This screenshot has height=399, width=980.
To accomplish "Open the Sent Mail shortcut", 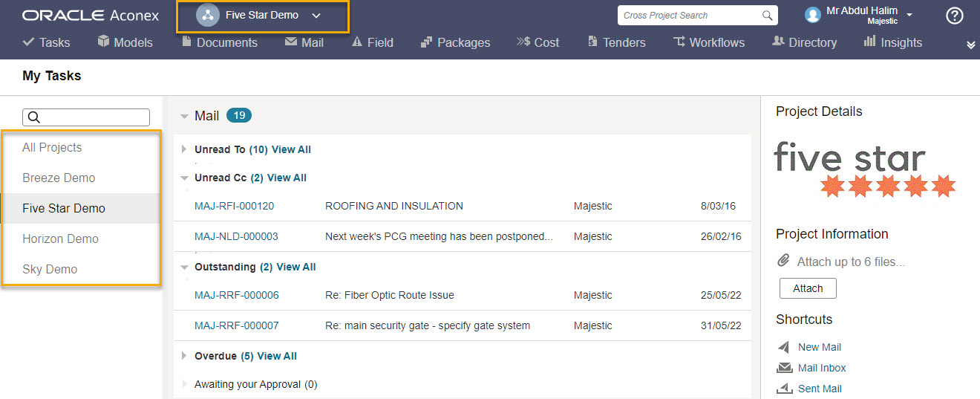I will [820, 389].
